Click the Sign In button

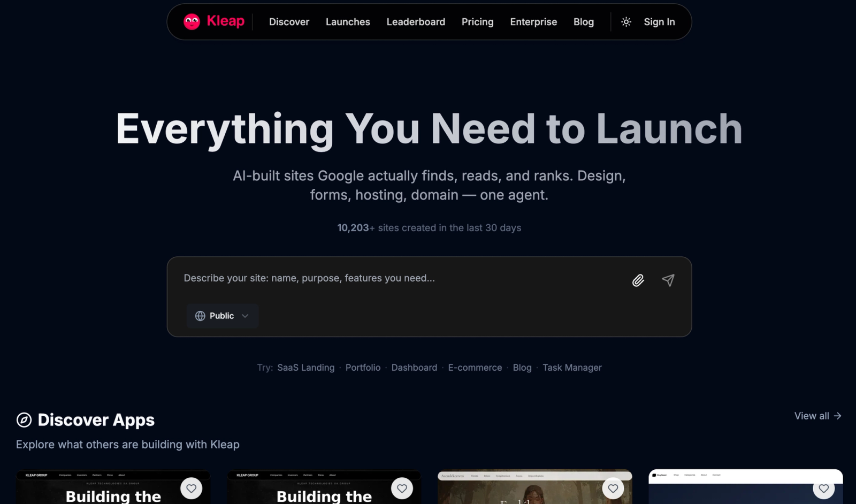[x=659, y=22]
